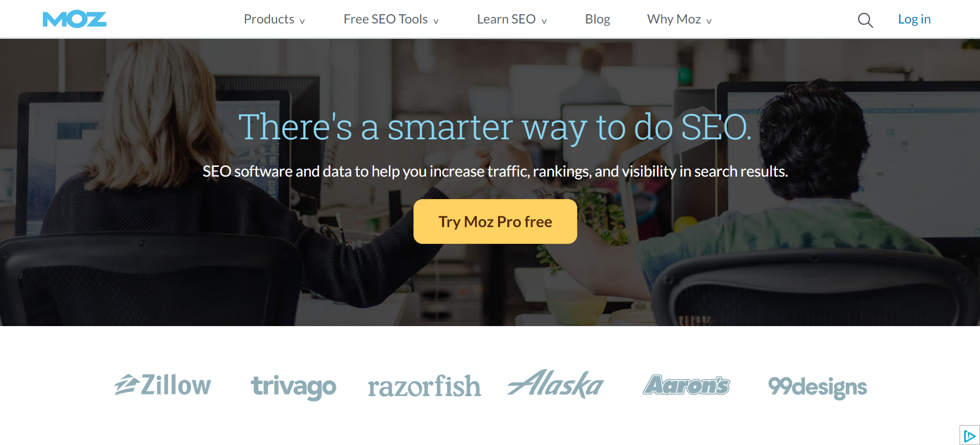Viewport: 980px width, 445px height.
Task: Open the Blog menu item
Action: [597, 19]
